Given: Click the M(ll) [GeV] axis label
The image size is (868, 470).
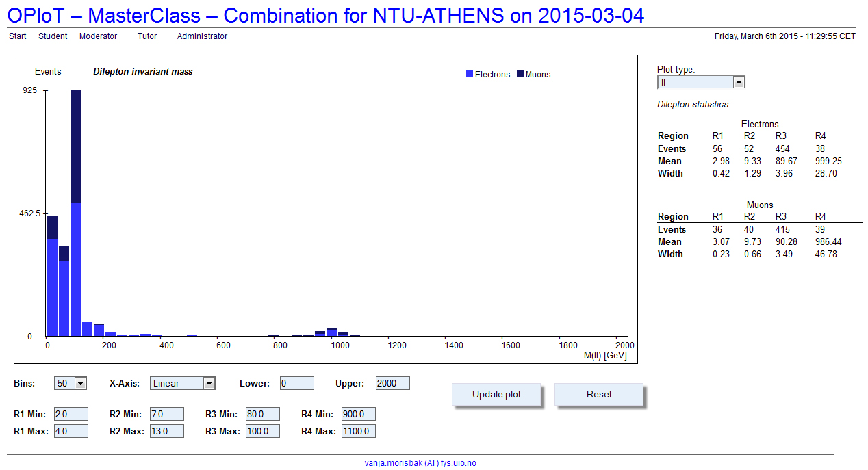Looking at the screenshot, I should click(x=606, y=356).
